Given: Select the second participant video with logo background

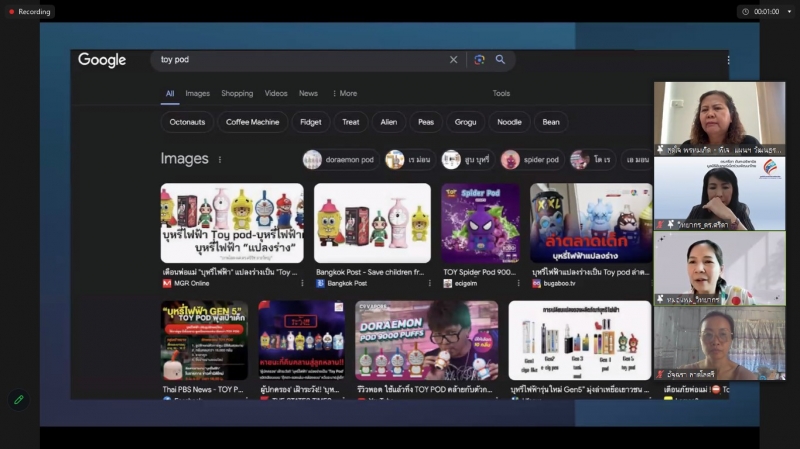Looking at the screenshot, I should point(719,193).
